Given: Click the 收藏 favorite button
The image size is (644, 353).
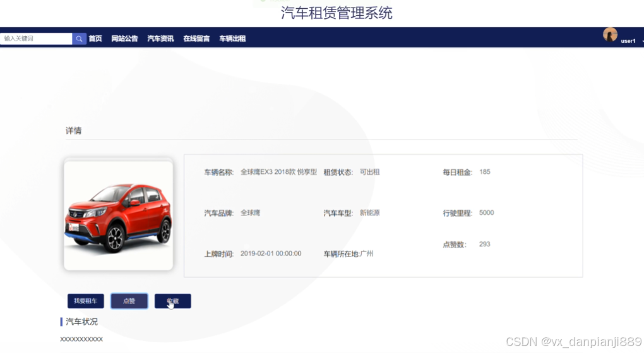Looking at the screenshot, I should tap(173, 301).
